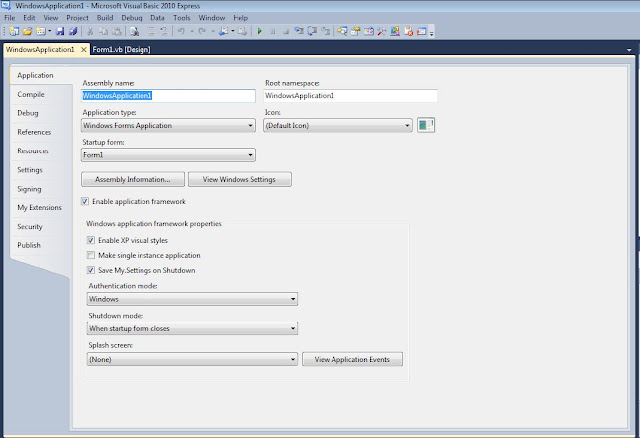Click the Open File folder icon
Image resolution: width=640 pixels, height=438 pixels.
pyautogui.click(x=27, y=31)
